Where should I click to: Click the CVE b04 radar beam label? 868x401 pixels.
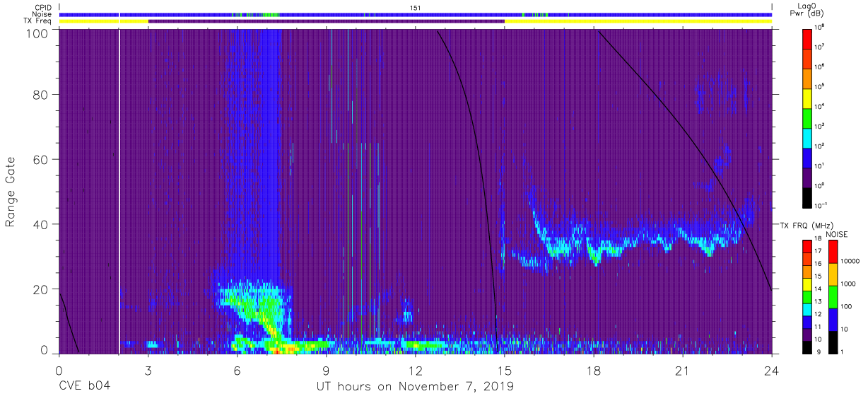(x=83, y=386)
